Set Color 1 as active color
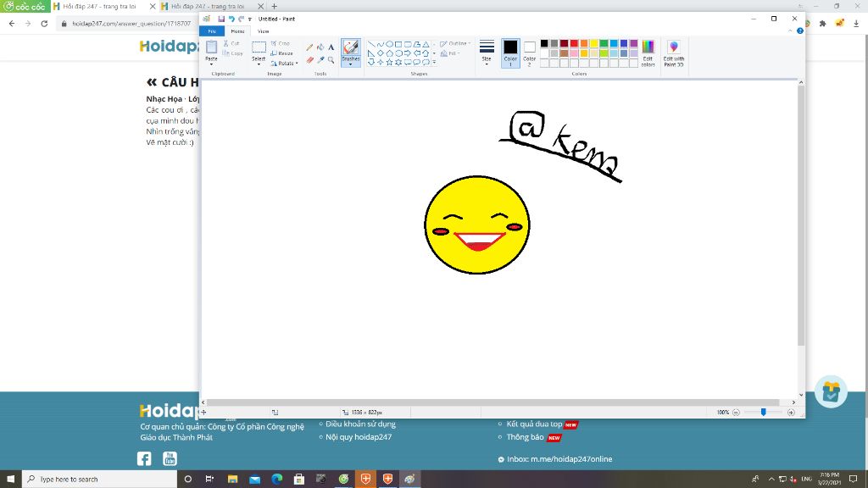 click(x=510, y=53)
